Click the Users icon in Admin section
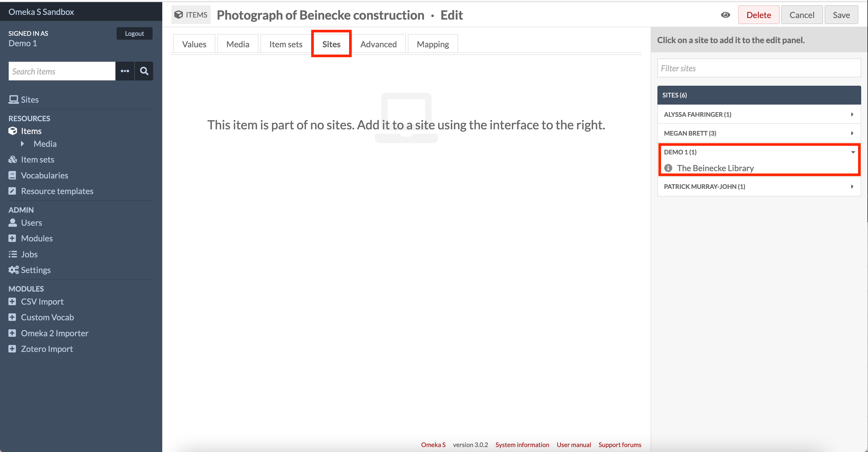868x452 pixels. 13,222
